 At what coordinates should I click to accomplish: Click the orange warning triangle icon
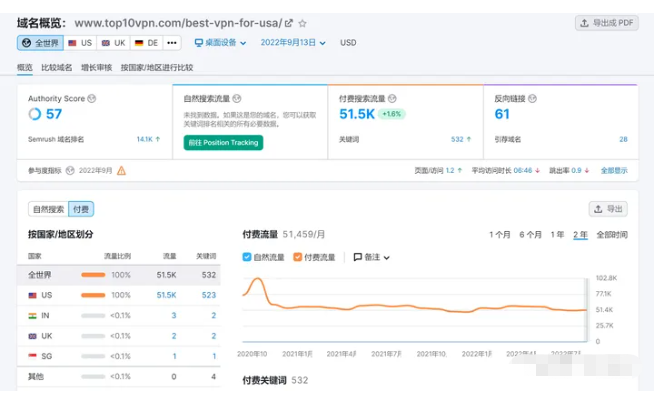point(121,171)
